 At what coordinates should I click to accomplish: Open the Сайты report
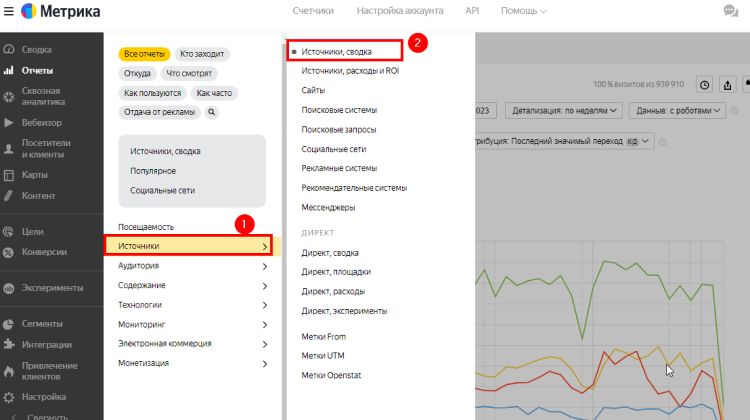tap(313, 90)
